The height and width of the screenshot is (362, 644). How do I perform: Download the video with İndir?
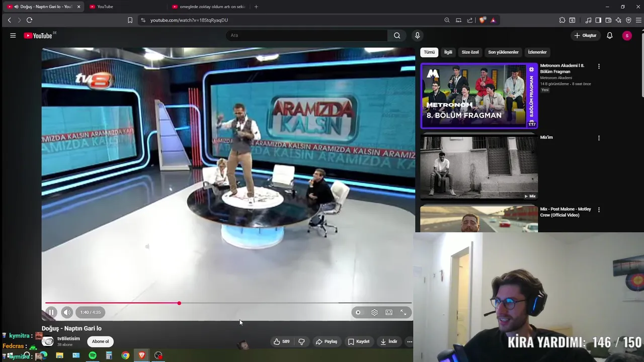tap(389, 341)
